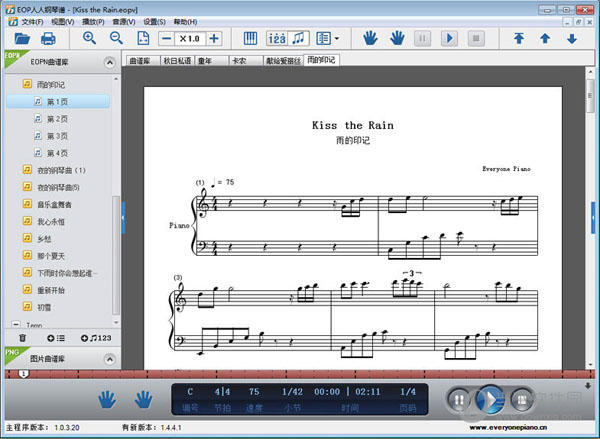This screenshot has height=439, width=600.
Task: Toggle the left hand icon in toolbar
Action: (370, 38)
